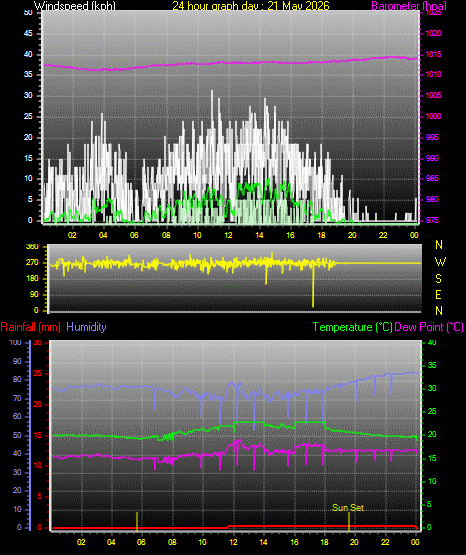Click the 1000 barometer axis label
Screen dimensions: 466x555
[x=433, y=116]
